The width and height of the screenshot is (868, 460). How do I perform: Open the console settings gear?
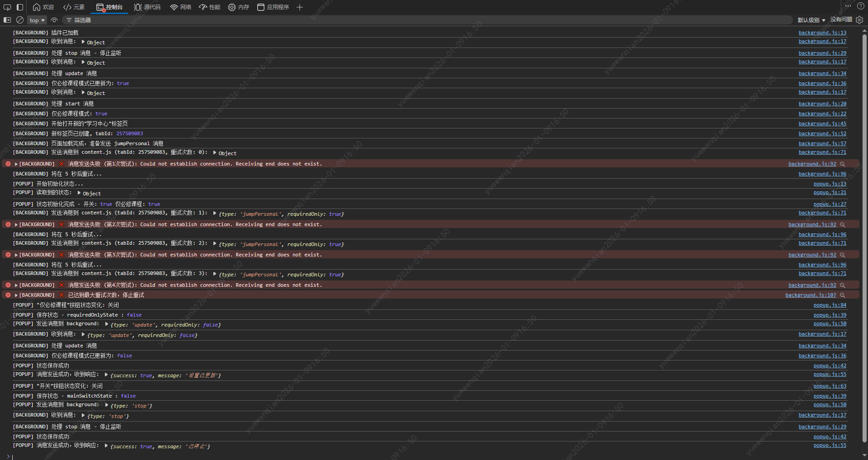click(859, 20)
